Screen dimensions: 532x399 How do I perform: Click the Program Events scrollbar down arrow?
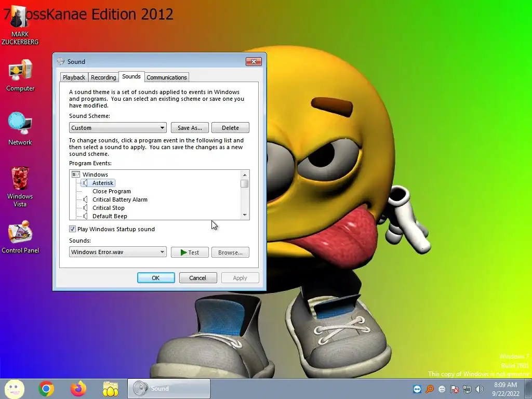[245, 215]
